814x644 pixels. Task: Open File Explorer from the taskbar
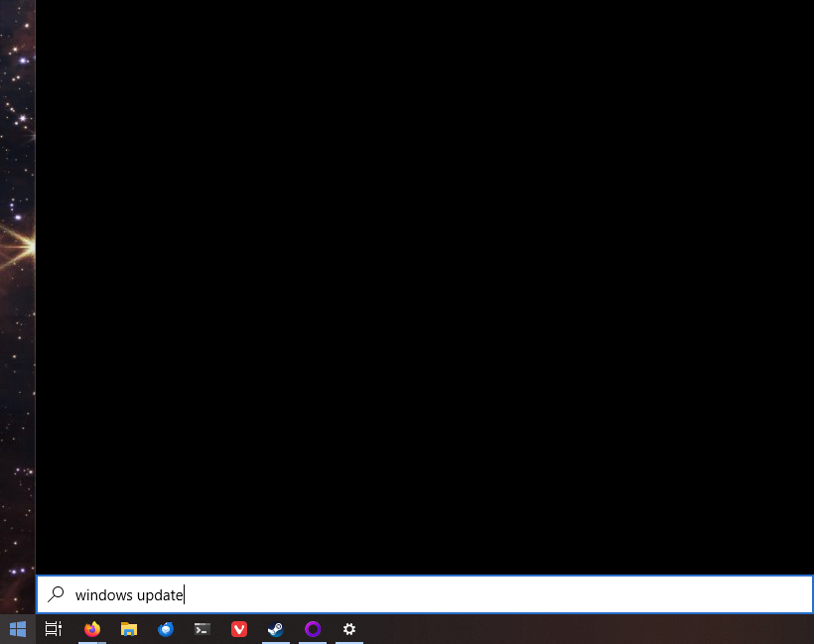tap(129, 629)
